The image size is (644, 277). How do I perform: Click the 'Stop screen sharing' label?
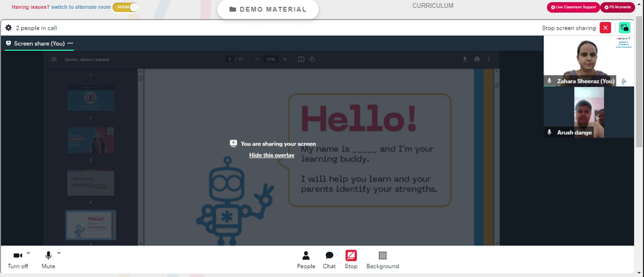569,28
